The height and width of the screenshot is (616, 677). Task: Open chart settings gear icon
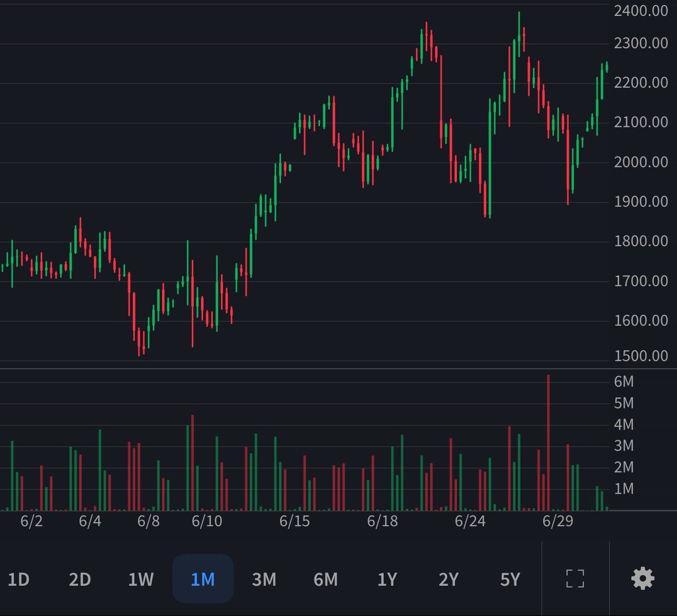[643, 579]
